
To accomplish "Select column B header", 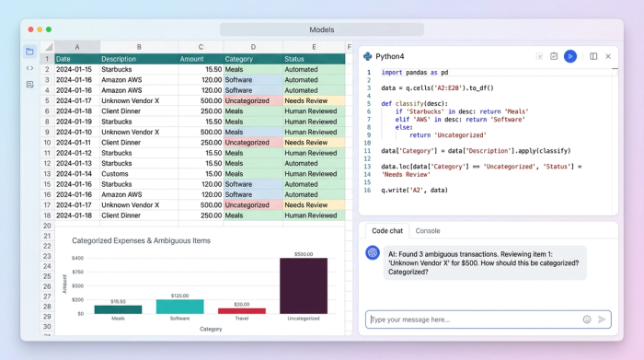I will pos(139,47).
